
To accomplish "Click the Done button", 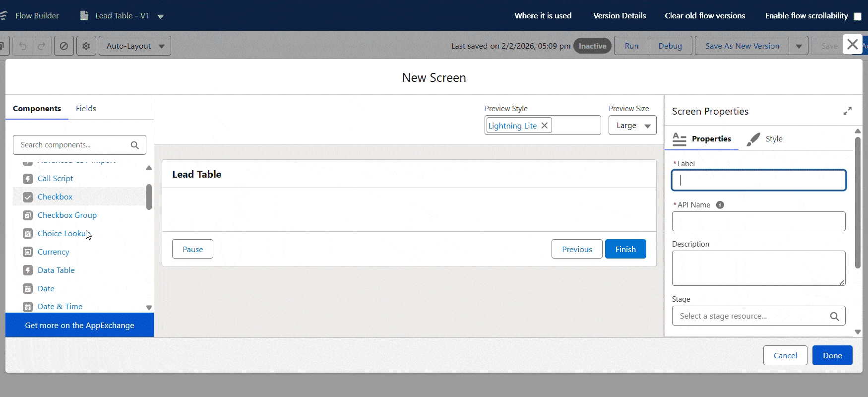I will (x=832, y=355).
